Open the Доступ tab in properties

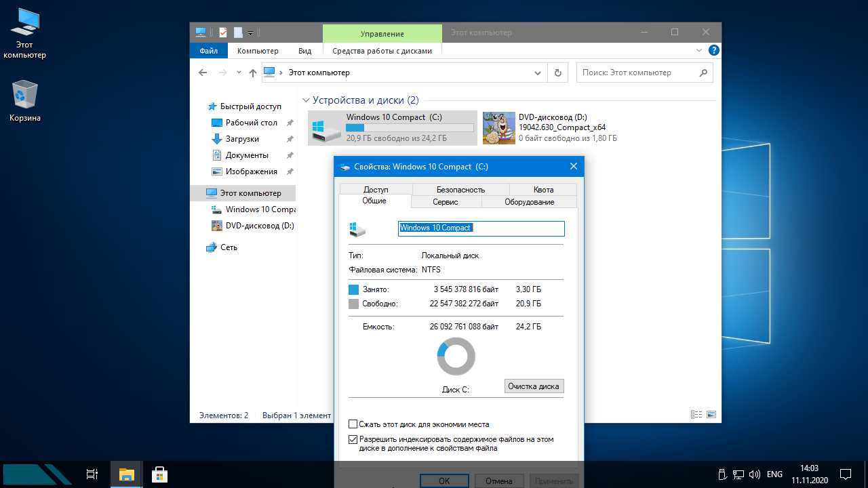[376, 190]
